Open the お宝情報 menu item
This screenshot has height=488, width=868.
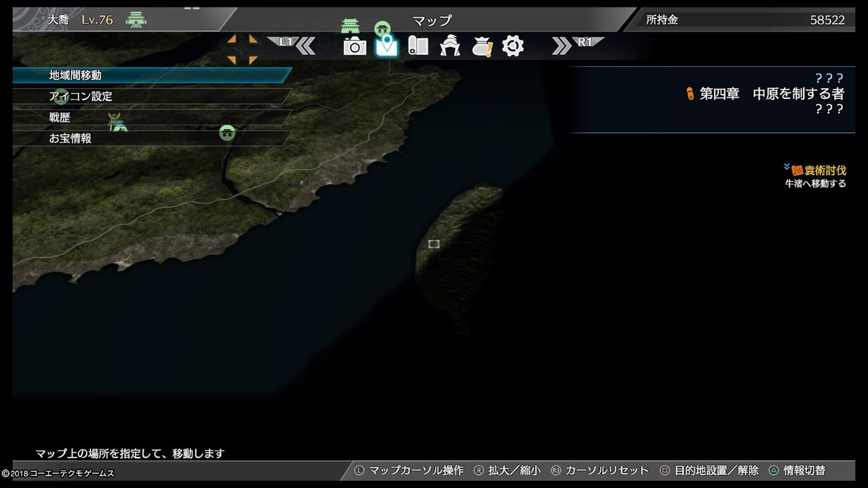[153, 138]
